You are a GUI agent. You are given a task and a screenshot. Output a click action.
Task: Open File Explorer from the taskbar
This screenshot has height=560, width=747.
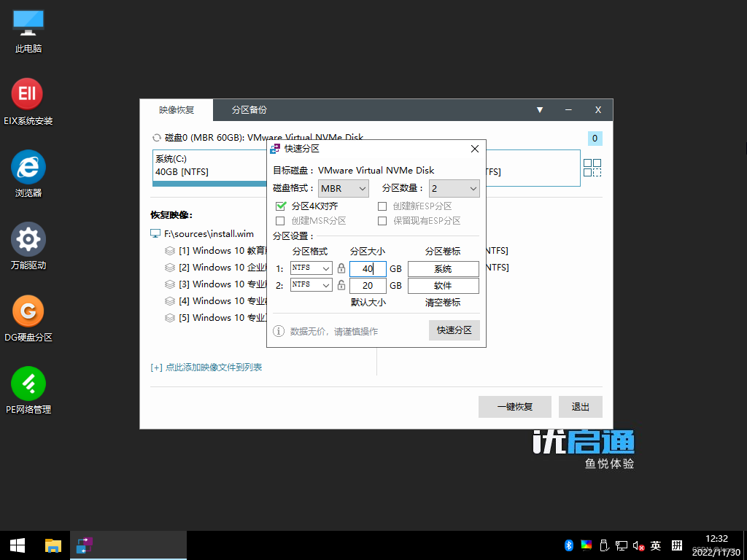53,545
